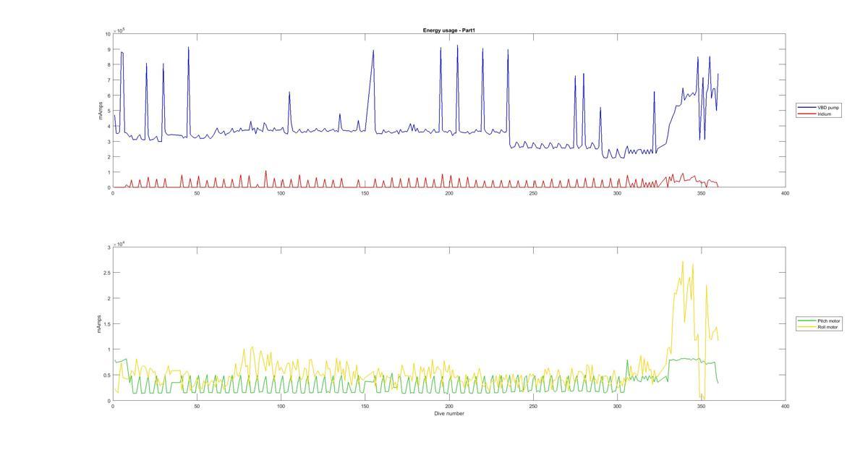Click the "150" x-axis tick label under lower plot

(365, 407)
